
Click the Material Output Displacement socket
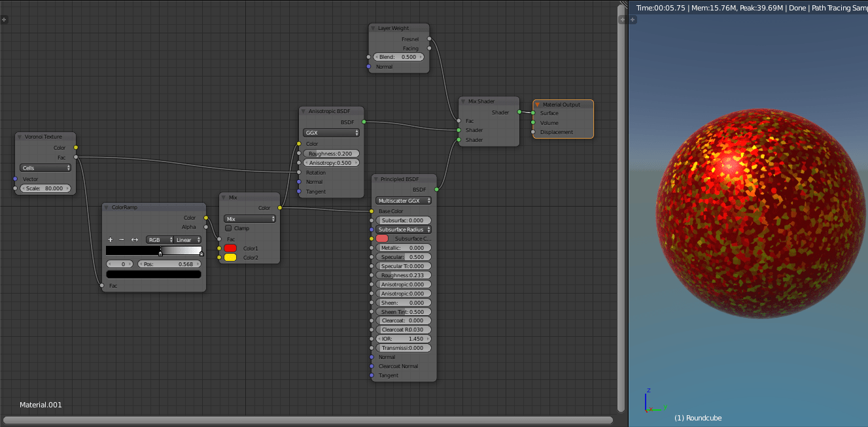click(x=533, y=132)
